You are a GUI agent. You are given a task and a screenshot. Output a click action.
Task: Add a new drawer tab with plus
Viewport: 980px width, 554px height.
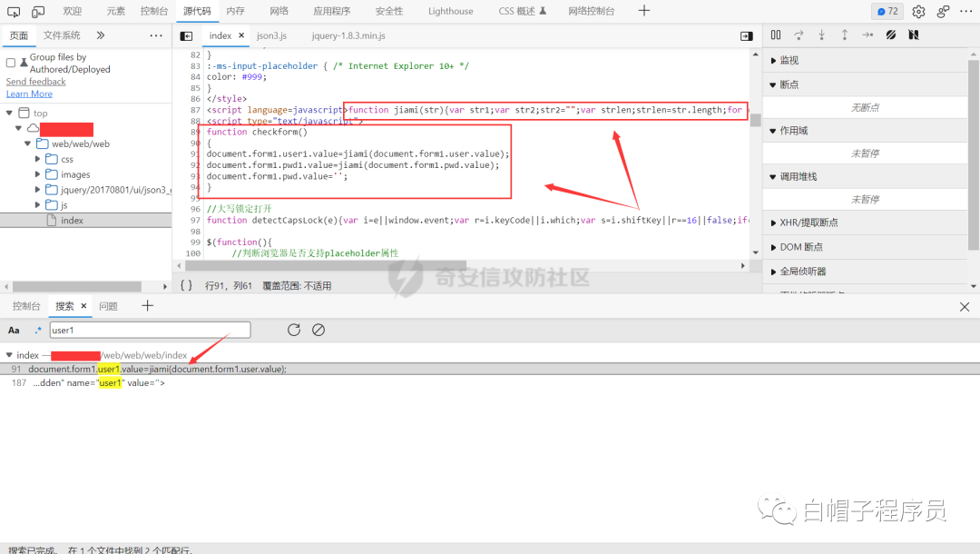pos(147,306)
